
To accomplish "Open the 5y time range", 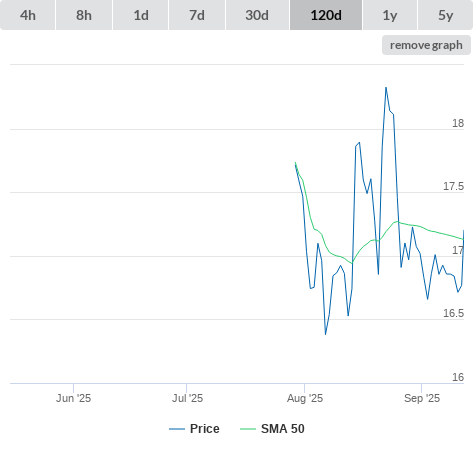I will 445,15.
